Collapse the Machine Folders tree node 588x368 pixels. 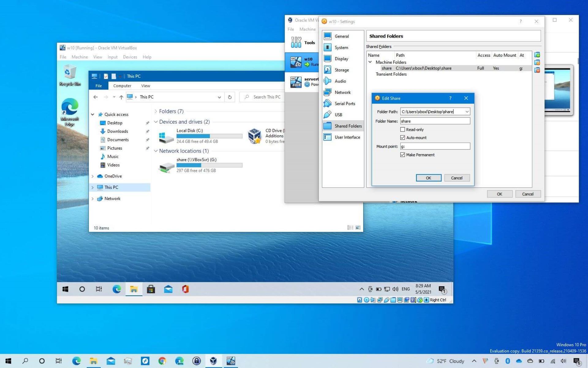click(370, 62)
